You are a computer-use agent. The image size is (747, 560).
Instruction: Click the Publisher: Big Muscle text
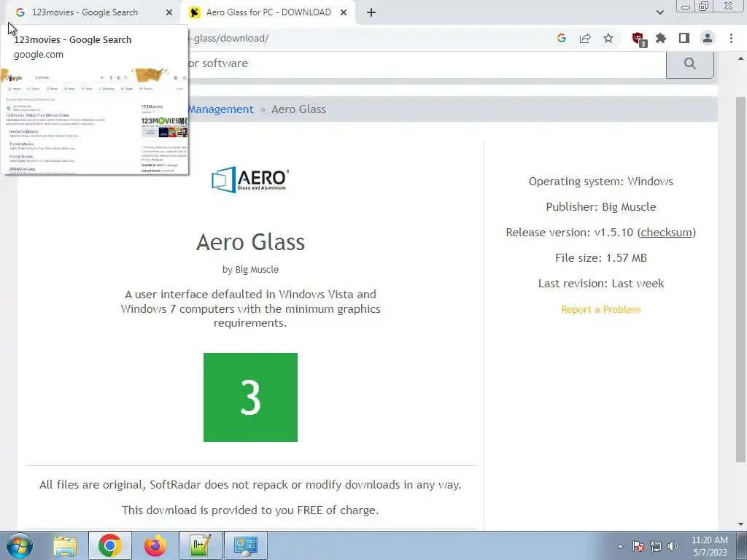coord(601,206)
